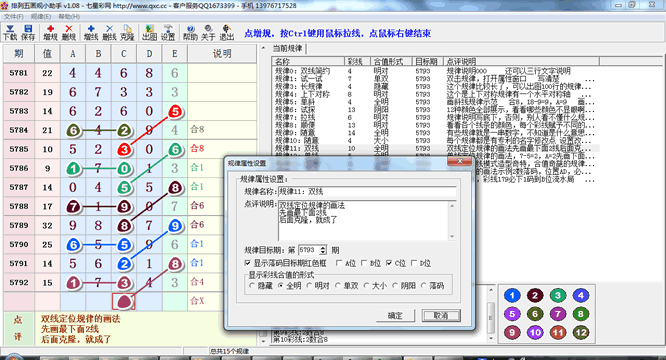Click the 总共15个规律 status bar entry

tap(229, 351)
